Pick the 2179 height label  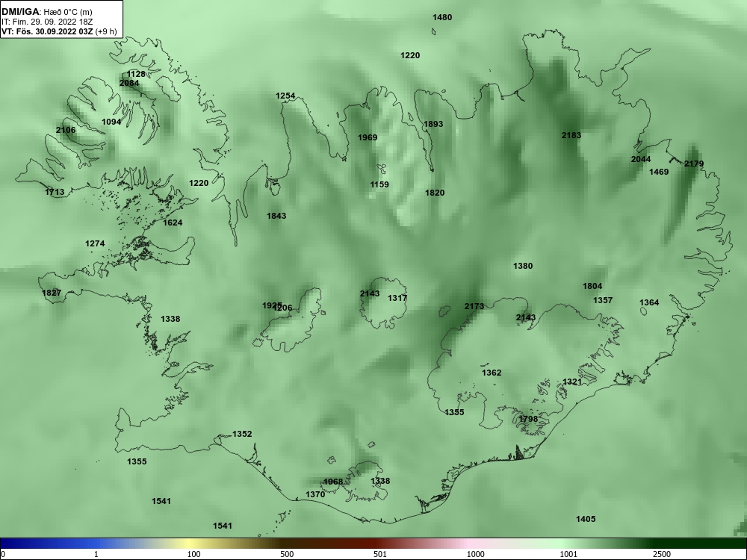tap(694, 164)
